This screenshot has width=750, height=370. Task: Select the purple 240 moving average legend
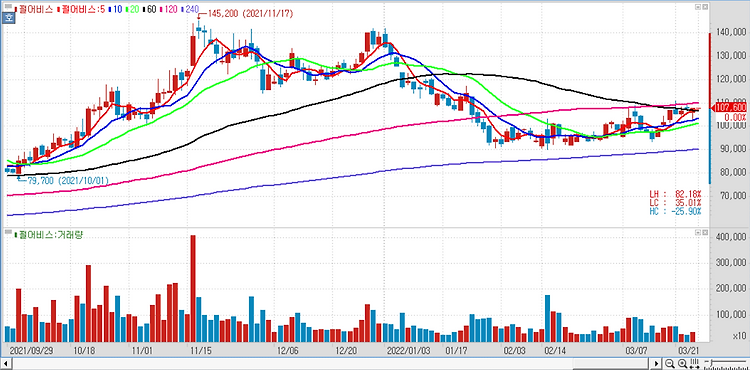pos(190,9)
